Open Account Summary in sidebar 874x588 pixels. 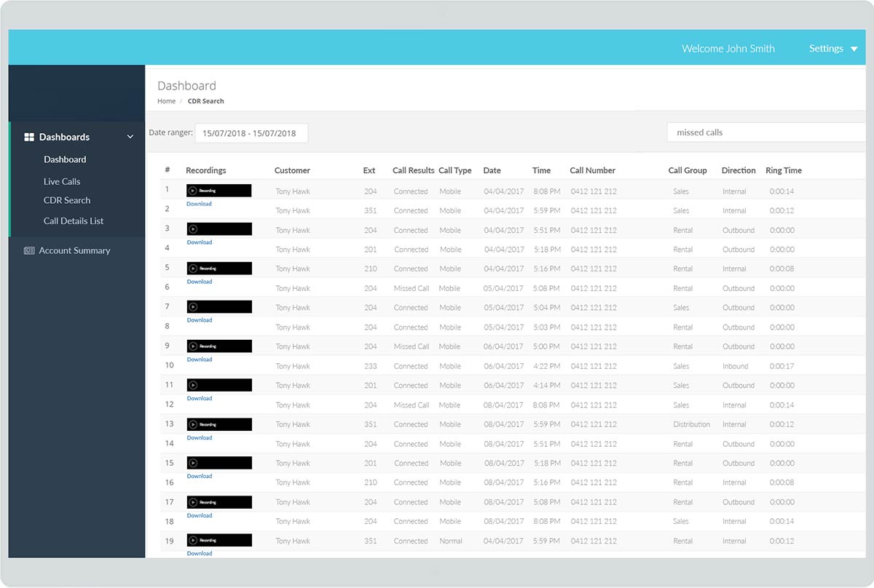pyautogui.click(x=74, y=250)
